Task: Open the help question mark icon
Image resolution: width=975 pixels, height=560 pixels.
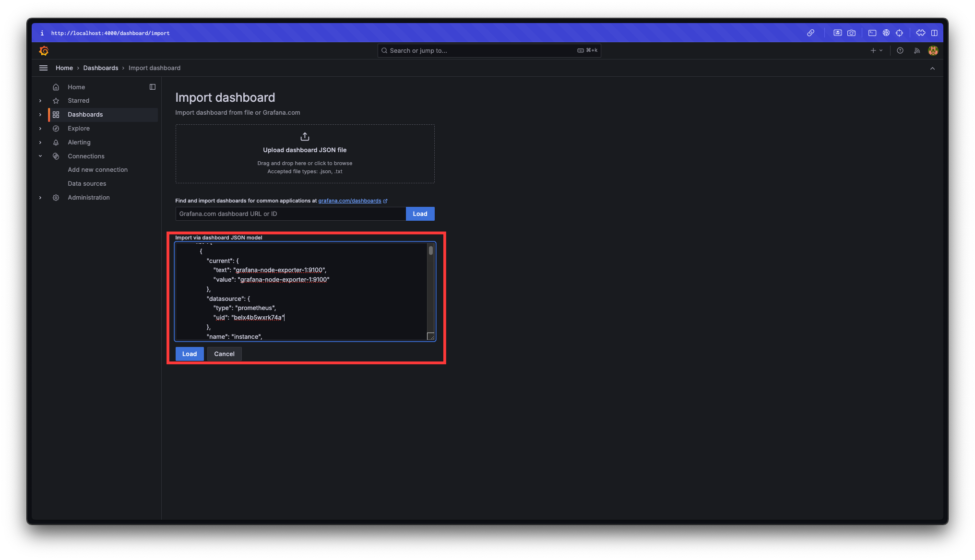Action: point(900,50)
